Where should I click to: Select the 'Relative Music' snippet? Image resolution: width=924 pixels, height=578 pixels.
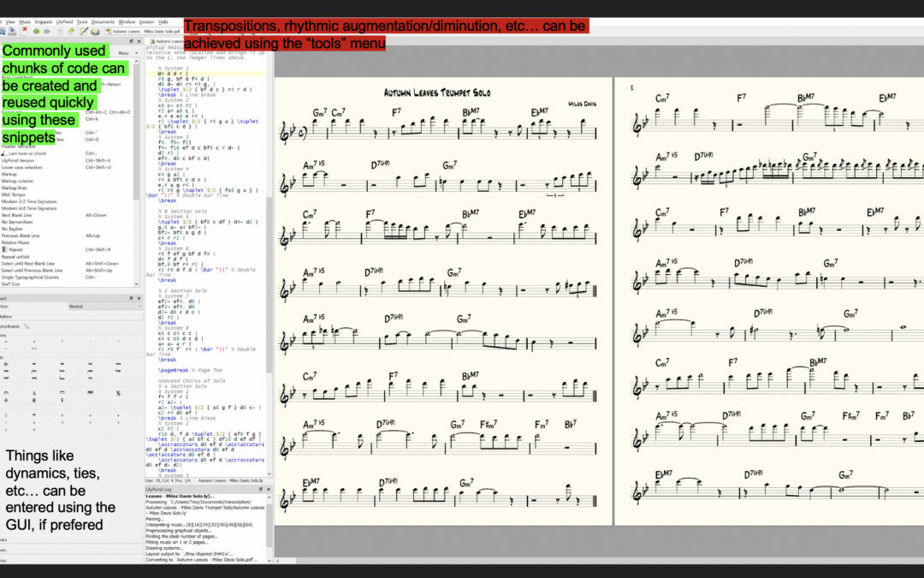pos(15,242)
